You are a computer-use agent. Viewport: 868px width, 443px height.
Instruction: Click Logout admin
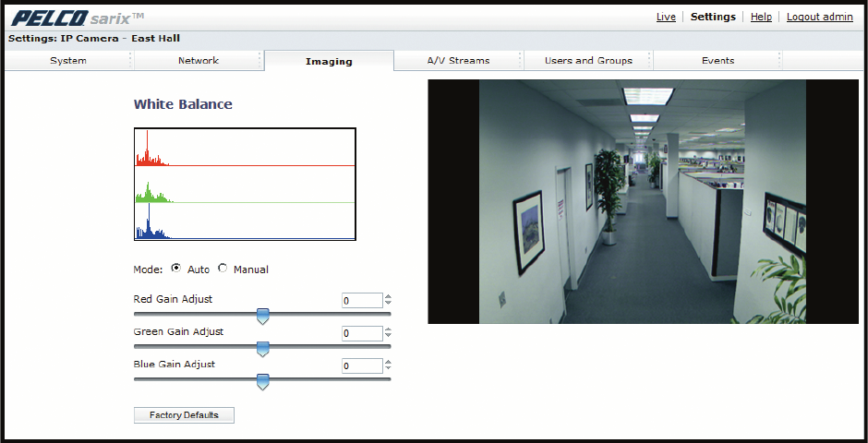820,17
